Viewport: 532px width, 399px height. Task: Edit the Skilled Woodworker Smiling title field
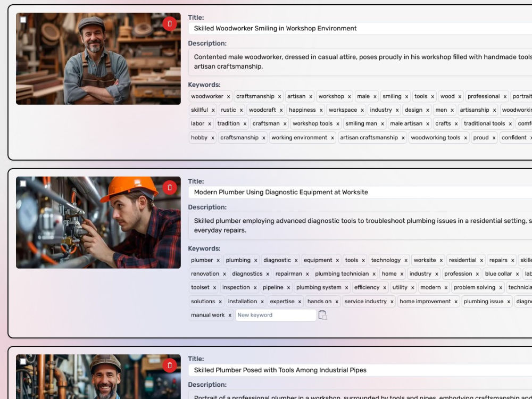(360, 29)
